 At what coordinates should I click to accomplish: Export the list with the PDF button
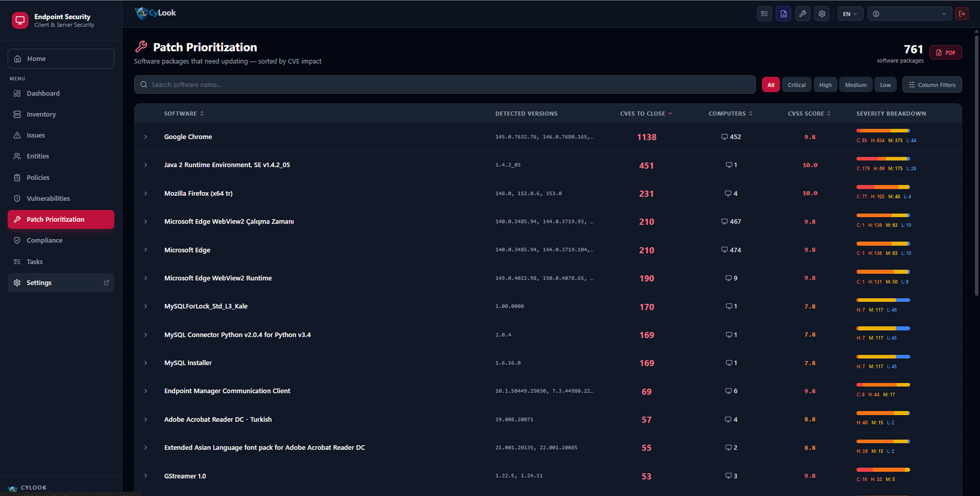pos(945,53)
